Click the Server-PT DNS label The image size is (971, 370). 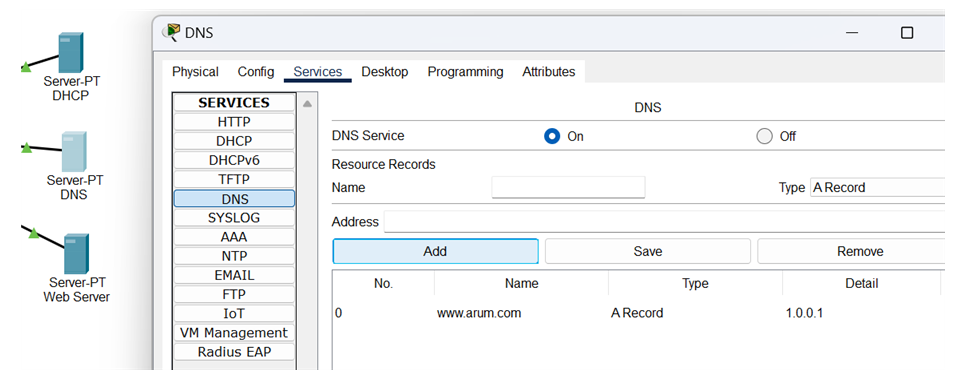coord(75,187)
